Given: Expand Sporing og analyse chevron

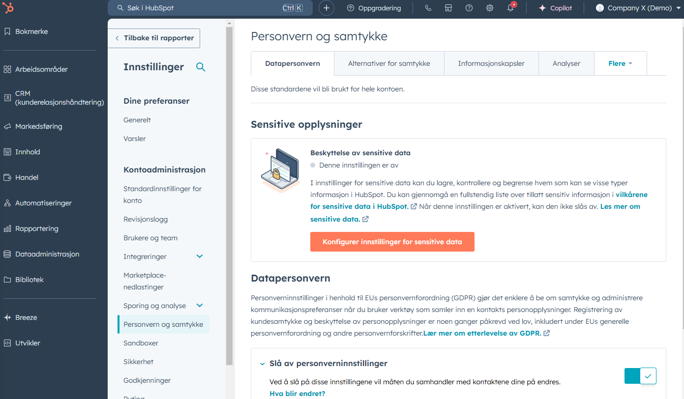Looking at the screenshot, I should pos(200,306).
